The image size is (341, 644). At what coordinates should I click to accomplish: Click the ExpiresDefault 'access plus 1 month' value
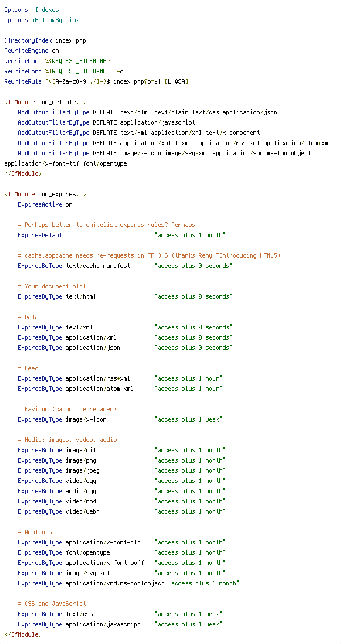click(x=190, y=235)
